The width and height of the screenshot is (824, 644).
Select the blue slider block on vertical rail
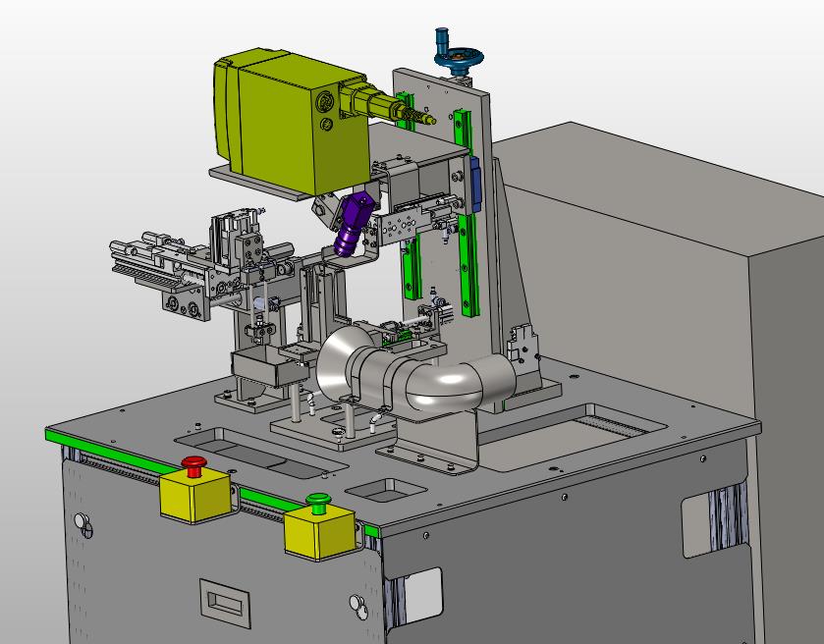[x=476, y=184]
